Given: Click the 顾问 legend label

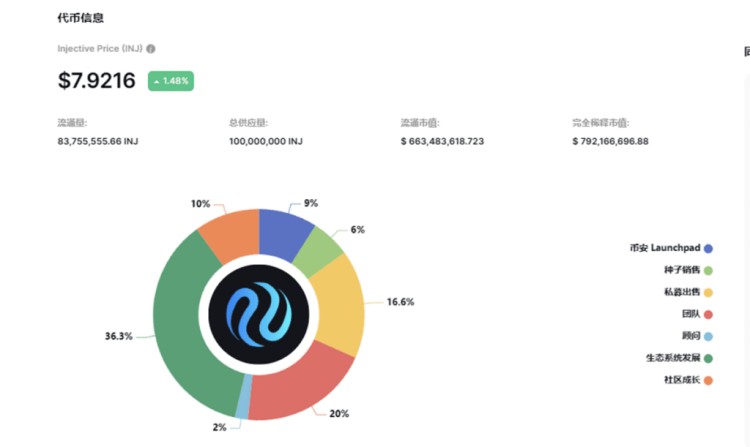Looking at the screenshot, I should pyautogui.click(x=691, y=336).
